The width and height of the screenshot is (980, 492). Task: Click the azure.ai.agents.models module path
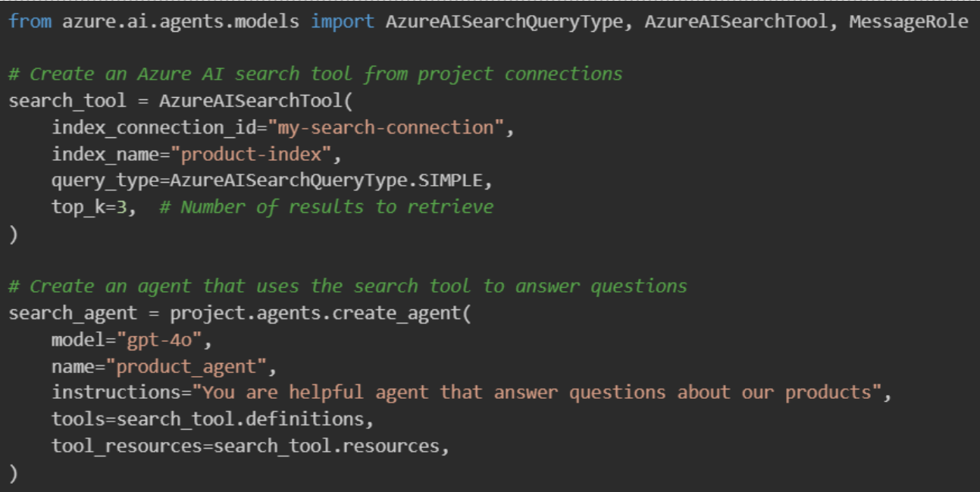click(x=180, y=21)
